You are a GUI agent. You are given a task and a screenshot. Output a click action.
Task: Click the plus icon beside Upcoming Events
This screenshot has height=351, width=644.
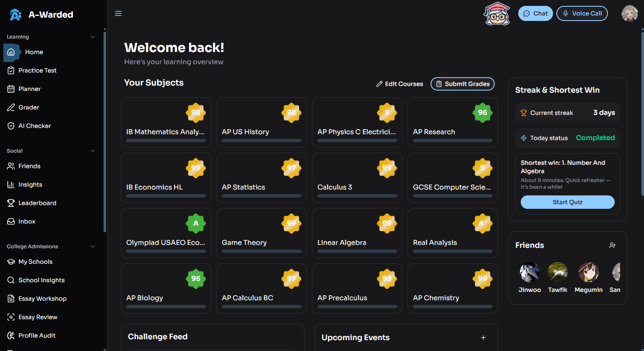tap(483, 338)
